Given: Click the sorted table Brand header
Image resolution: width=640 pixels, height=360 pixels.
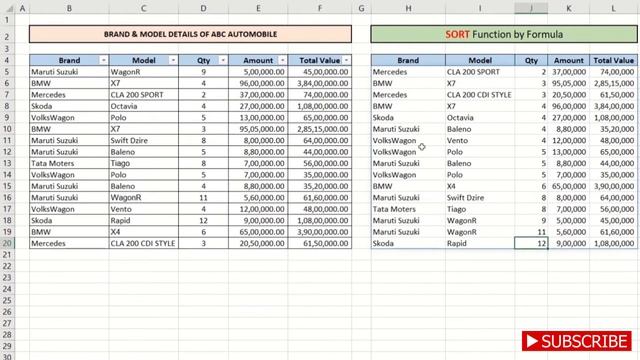Looking at the screenshot, I should coord(408,60).
